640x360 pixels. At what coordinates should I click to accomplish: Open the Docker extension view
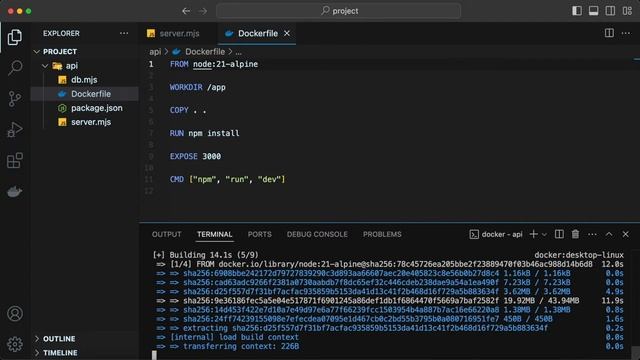coord(15,191)
